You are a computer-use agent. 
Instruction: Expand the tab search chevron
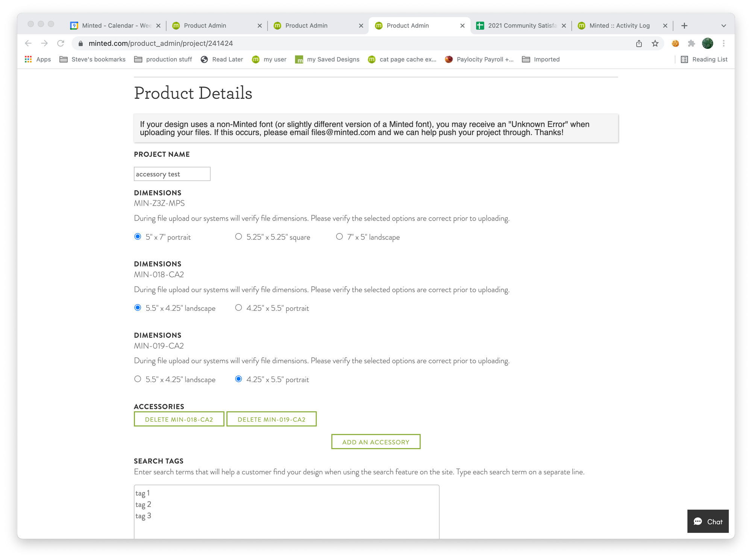[723, 26]
